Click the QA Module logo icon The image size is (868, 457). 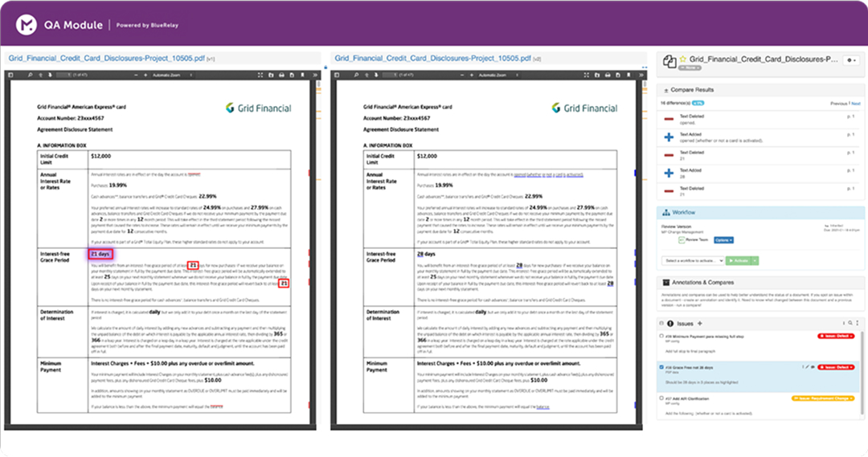coord(26,25)
